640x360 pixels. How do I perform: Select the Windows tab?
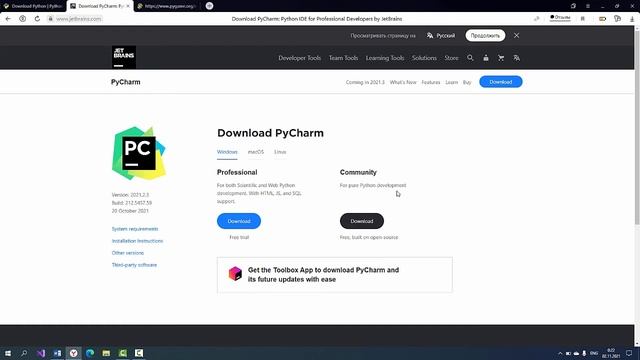point(227,152)
